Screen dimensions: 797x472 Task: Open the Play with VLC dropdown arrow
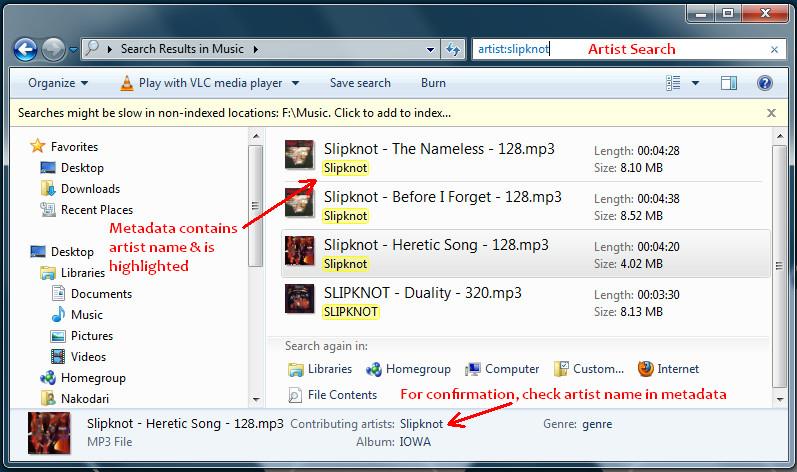coord(295,83)
